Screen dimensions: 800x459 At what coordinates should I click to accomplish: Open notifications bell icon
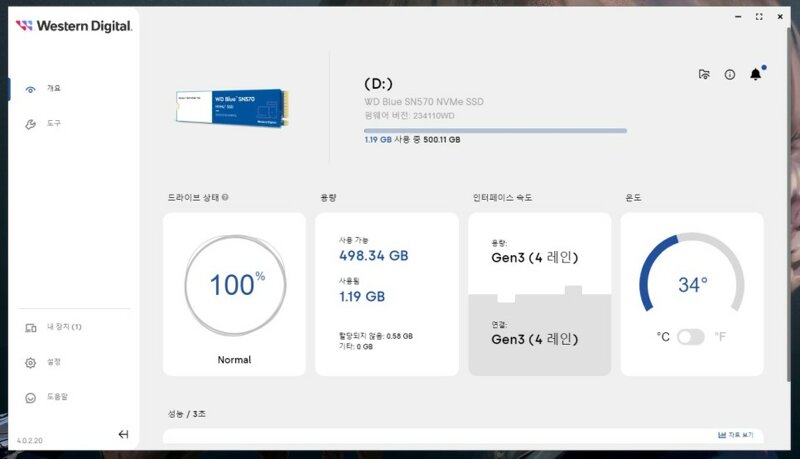coord(756,74)
